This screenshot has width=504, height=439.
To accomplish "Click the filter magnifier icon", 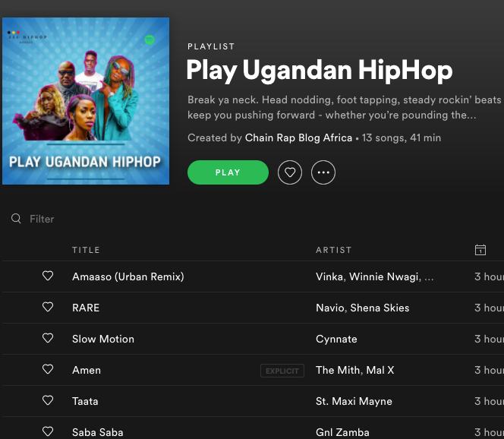I will pos(16,219).
